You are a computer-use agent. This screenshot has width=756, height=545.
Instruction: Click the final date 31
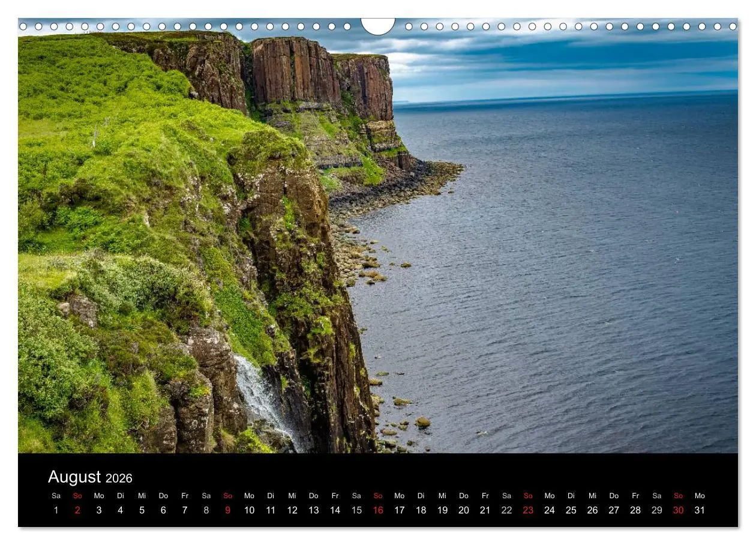tap(700, 510)
